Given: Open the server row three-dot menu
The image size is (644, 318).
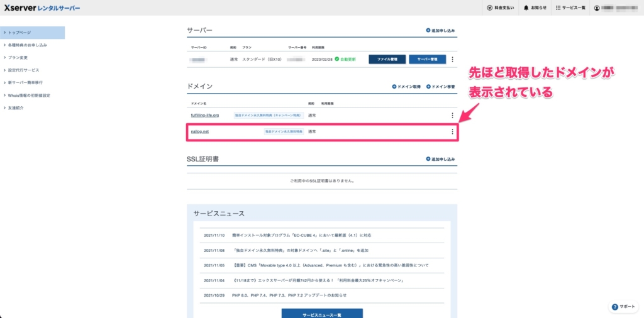Looking at the screenshot, I should [452, 60].
